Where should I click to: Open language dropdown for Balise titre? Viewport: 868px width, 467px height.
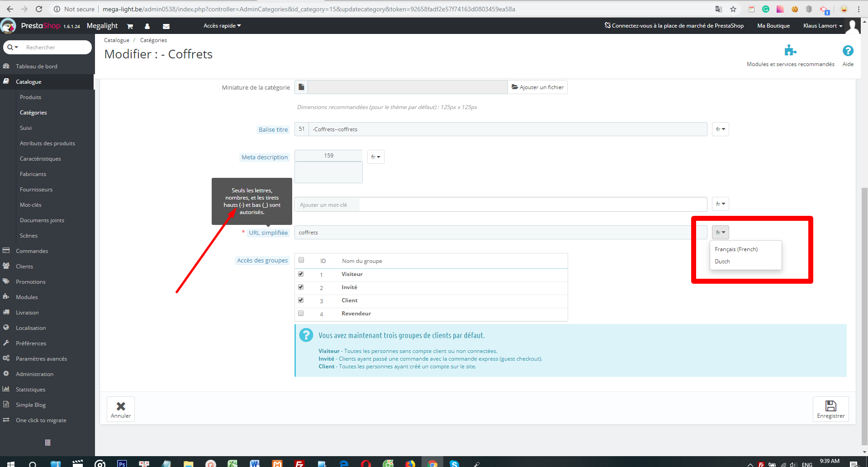coord(720,129)
